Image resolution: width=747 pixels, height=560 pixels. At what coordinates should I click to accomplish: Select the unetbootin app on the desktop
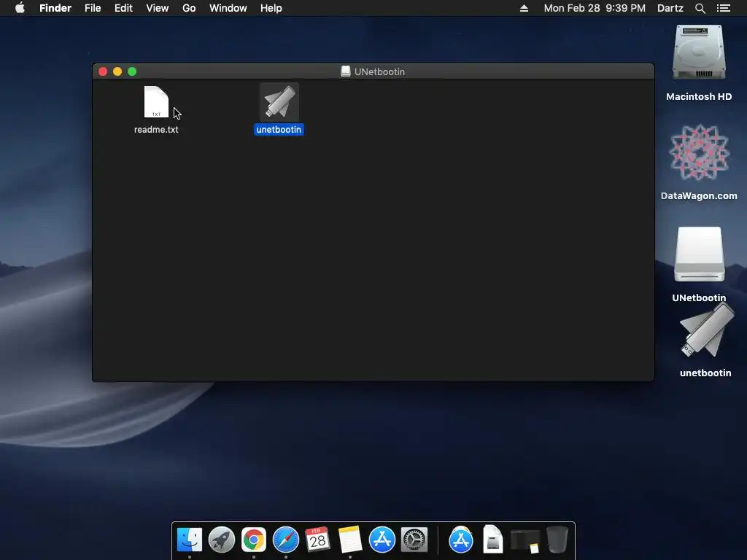pyautogui.click(x=706, y=332)
